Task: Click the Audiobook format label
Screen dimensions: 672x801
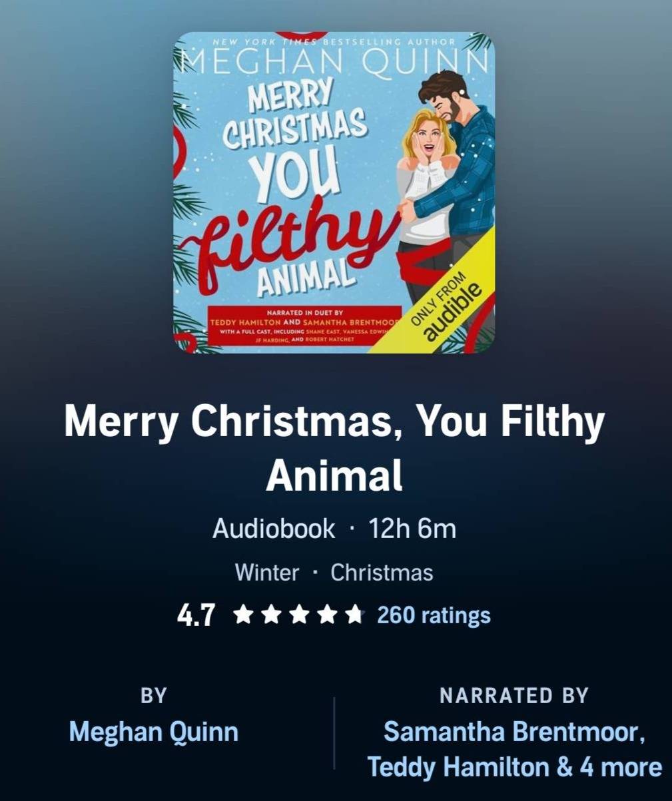Action: click(274, 529)
